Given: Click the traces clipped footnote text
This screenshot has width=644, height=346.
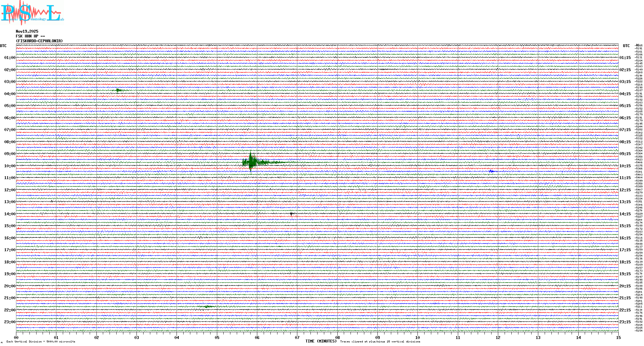Looking at the screenshot, I should click(380, 342).
